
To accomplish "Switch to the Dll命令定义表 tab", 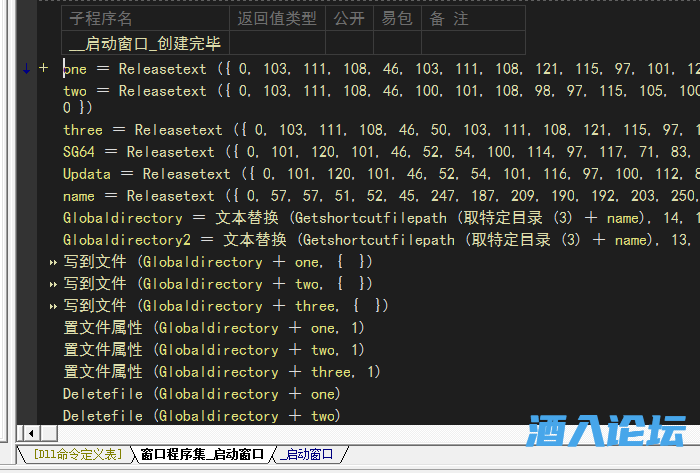I will 75,455.
